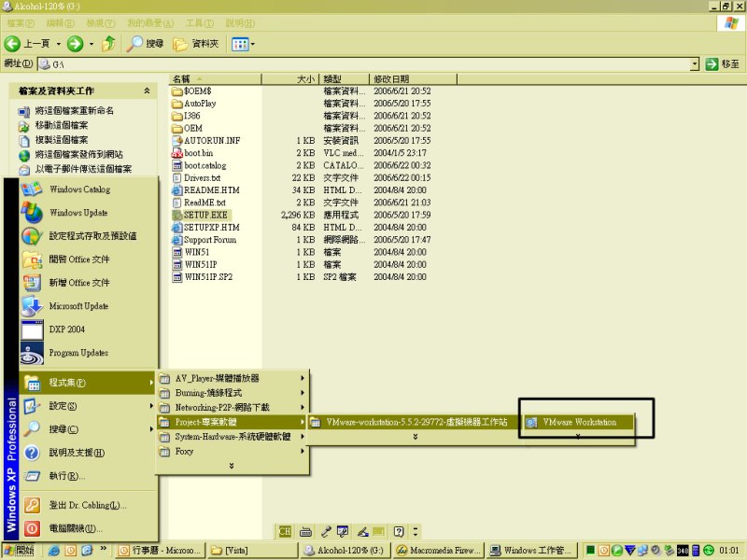Expand the address bar dropdown arrow
Screen dimensions: 747x560
695,64
